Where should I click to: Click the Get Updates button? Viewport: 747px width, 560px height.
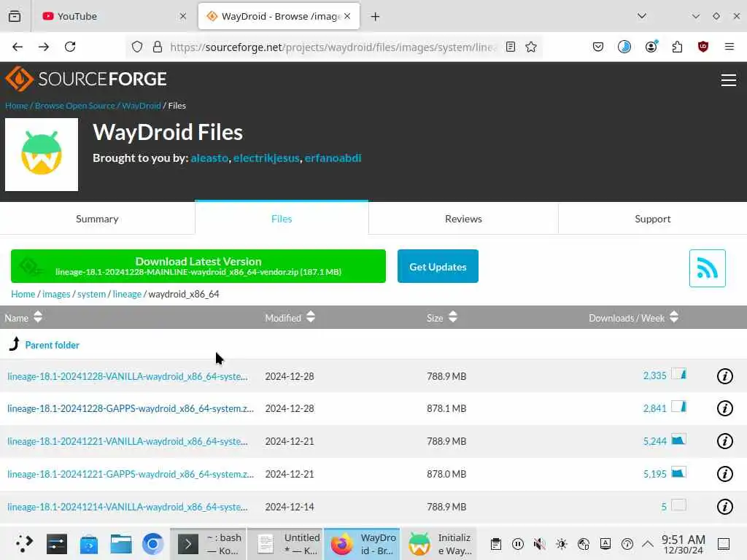tap(438, 267)
